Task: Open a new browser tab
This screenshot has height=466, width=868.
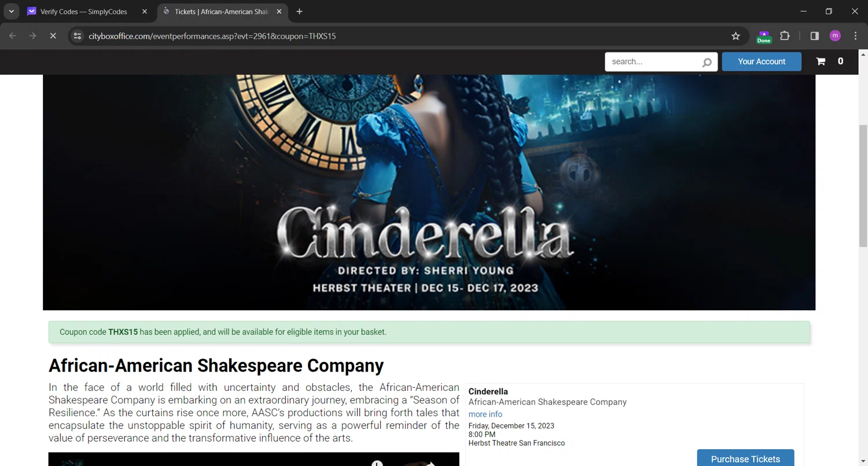Action: point(299,12)
